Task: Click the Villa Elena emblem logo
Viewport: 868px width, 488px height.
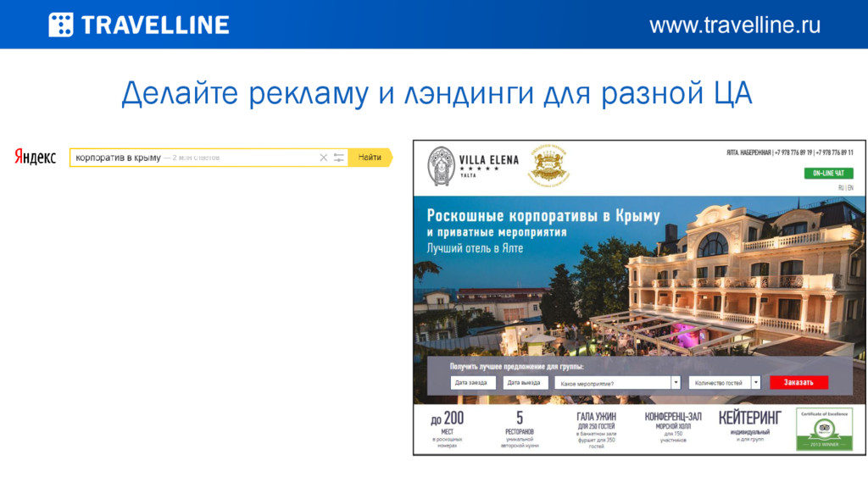Action: point(441,165)
